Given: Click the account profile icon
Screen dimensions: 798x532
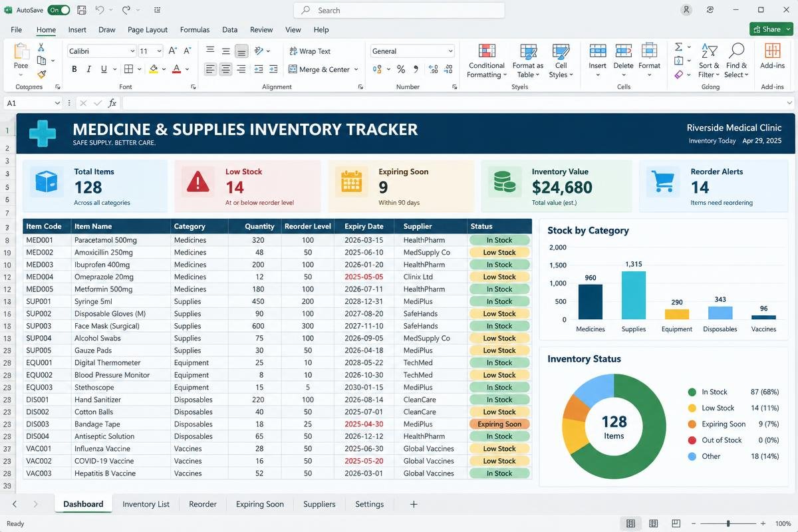Looking at the screenshot, I should click(x=687, y=10).
